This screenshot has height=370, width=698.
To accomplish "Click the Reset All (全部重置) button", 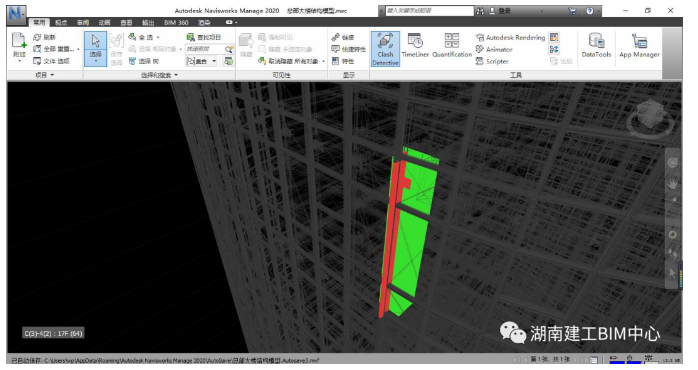I will [x=53, y=49].
